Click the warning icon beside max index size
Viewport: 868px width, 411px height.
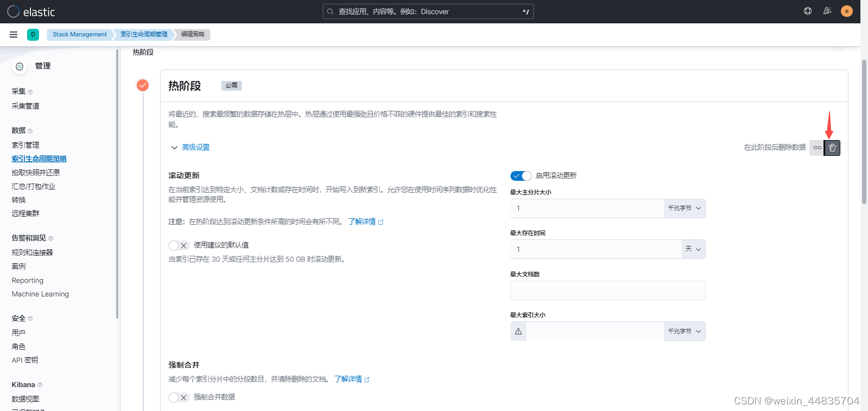[x=519, y=331]
